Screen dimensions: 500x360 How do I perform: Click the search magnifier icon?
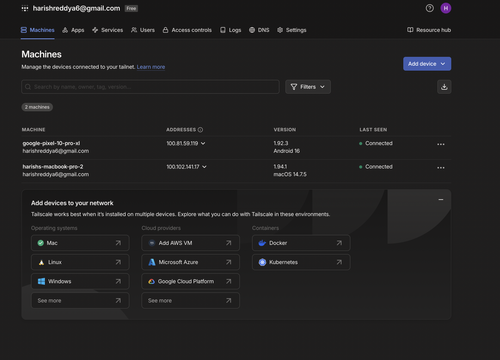tap(28, 87)
